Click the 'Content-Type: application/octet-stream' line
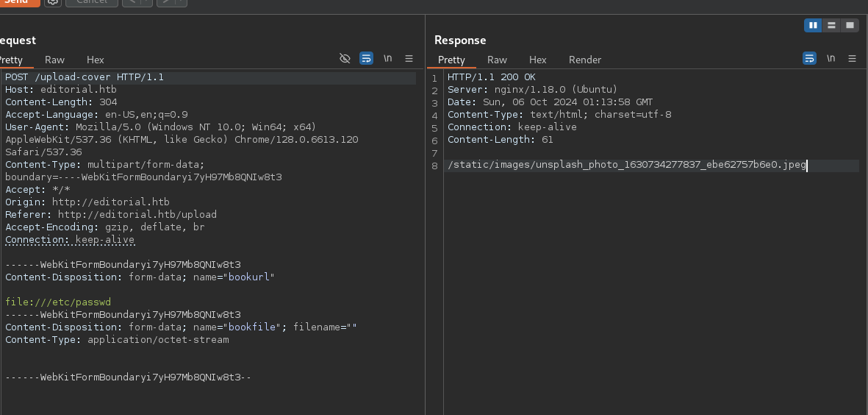This screenshot has width=868, height=415. (x=117, y=340)
